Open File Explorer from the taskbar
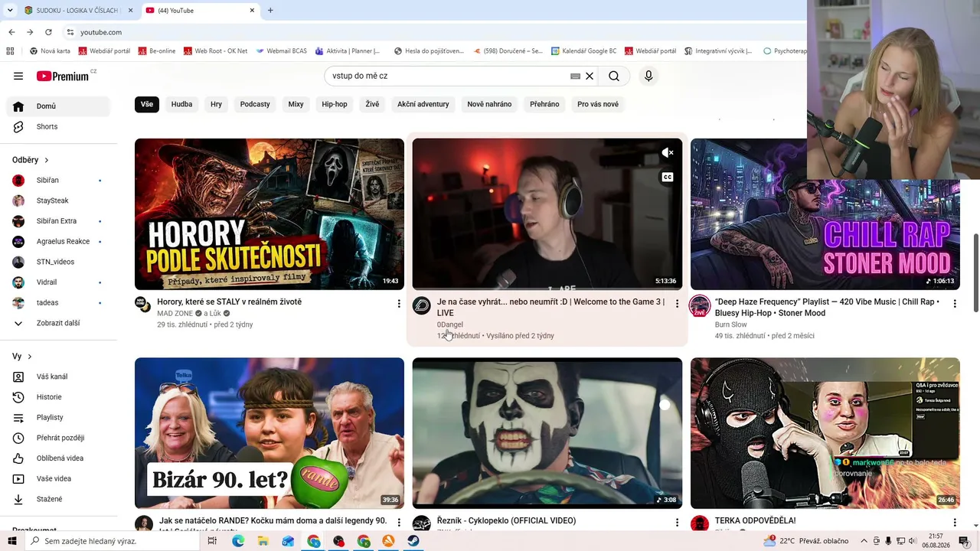This screenshot has height=551, width=980. 263,541
